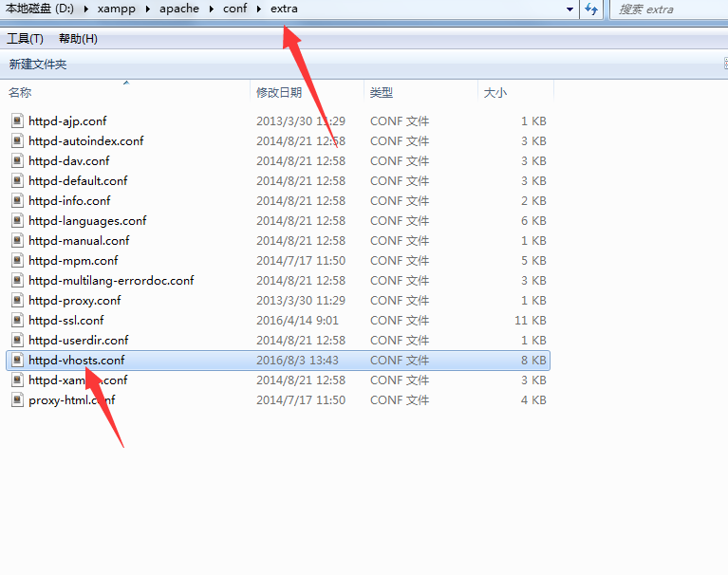Screen dimensions: 728x575
Task: Click the httpd-userdir.conf file icon
Action: click(17, 341)
